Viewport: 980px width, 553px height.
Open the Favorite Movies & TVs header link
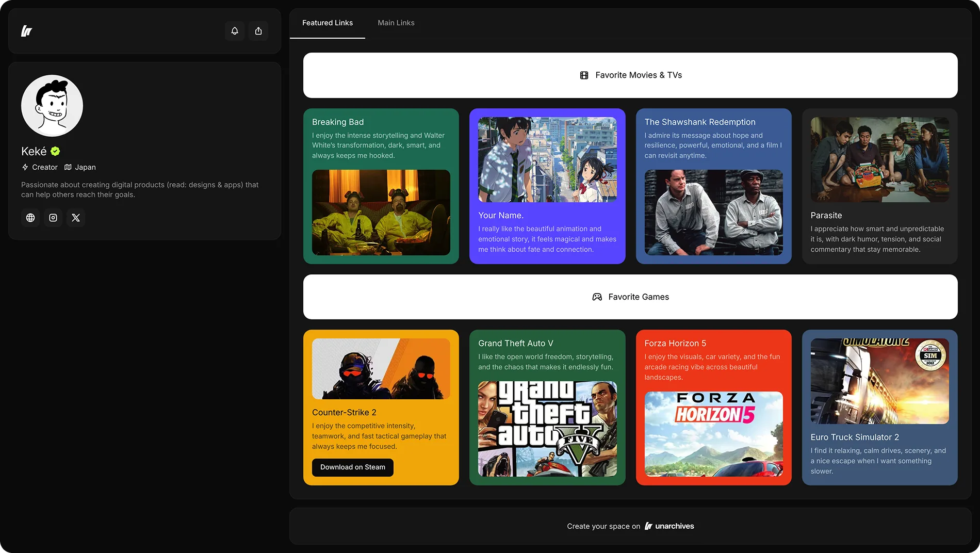[630, 75]
